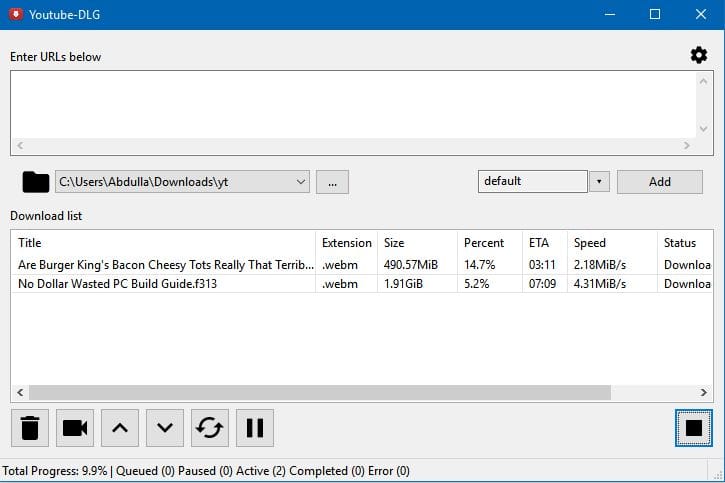Image resolution: width=725 pixels, height=483 pixels.
Task: Click the default format text field
Action: pyautogui.click(x=533, y=181)
